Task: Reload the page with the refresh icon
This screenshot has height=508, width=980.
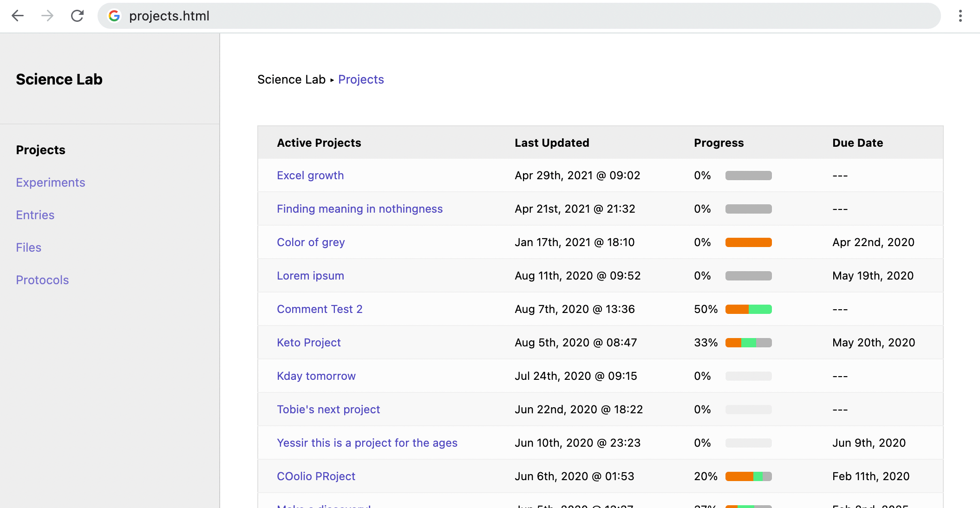Action: 77,16
